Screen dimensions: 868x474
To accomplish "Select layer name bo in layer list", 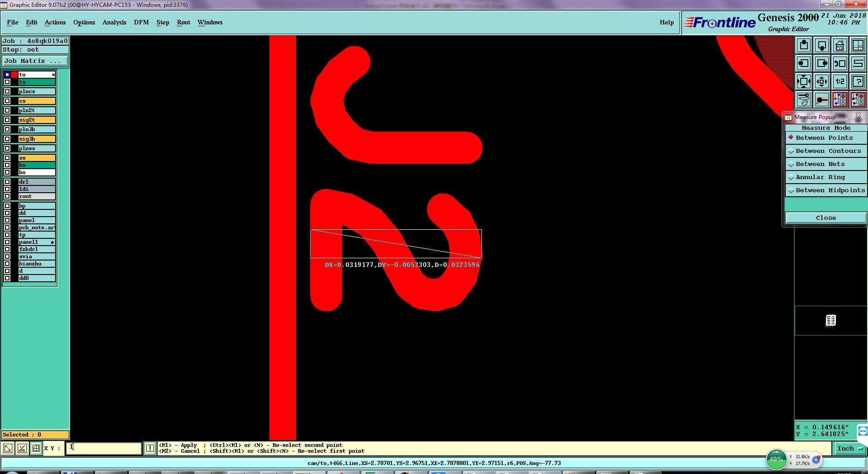I will click(x=37, y=172).
